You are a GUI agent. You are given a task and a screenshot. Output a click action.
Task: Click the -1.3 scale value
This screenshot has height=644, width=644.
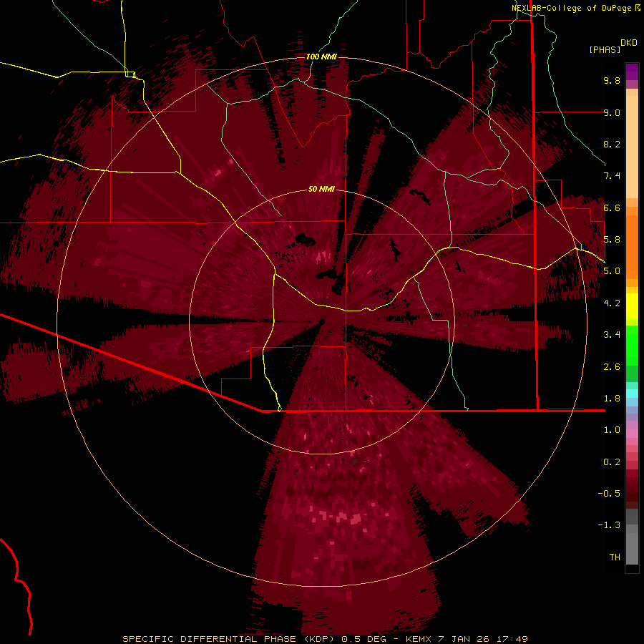pos(609,525)
